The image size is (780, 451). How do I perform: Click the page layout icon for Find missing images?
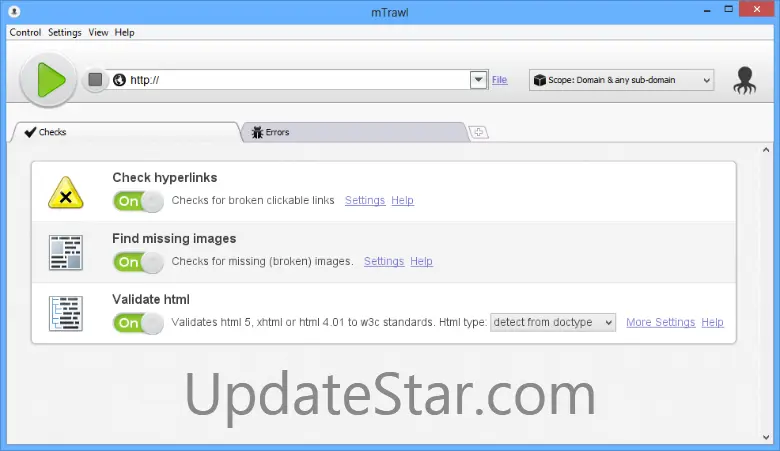66,253
